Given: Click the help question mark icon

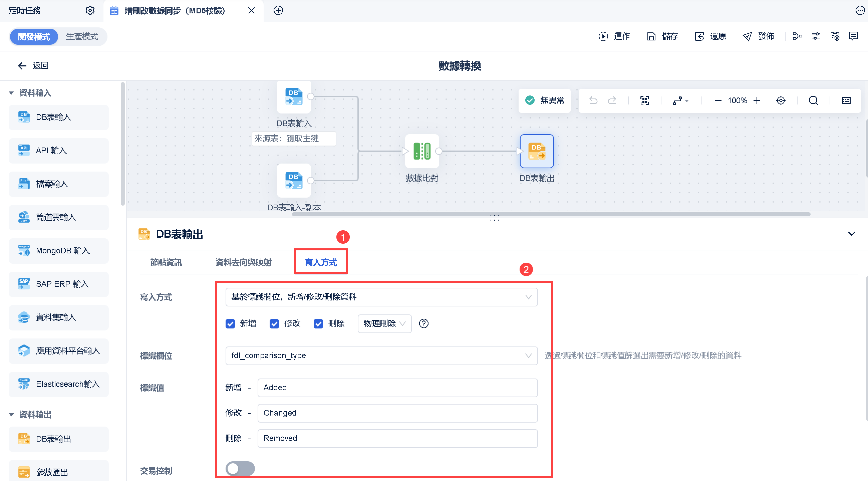Looking at the screenshot, I should (x=423, y=323).
